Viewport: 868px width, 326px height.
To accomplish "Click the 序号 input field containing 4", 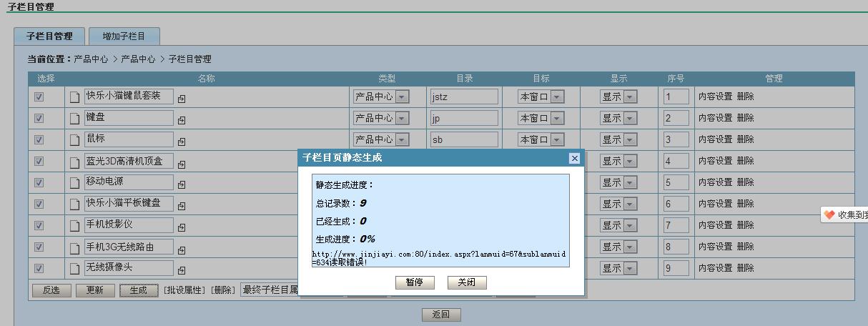I will point(676,161).
